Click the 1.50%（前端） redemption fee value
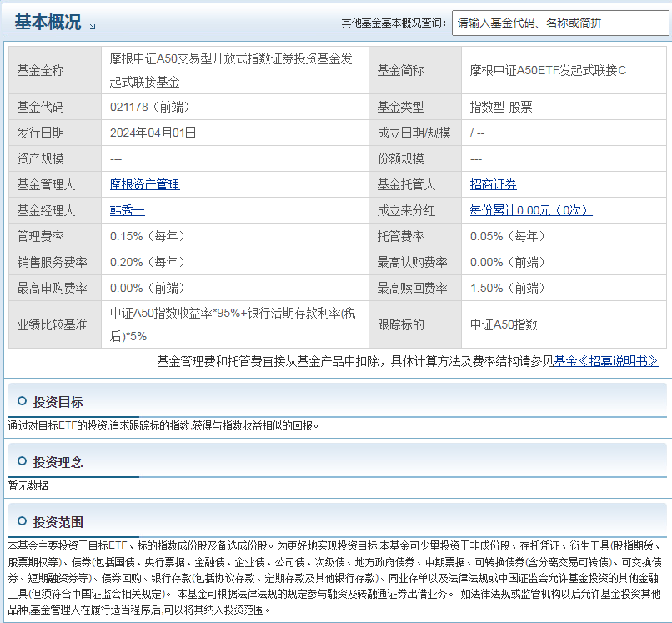 (x=508, y=288)
